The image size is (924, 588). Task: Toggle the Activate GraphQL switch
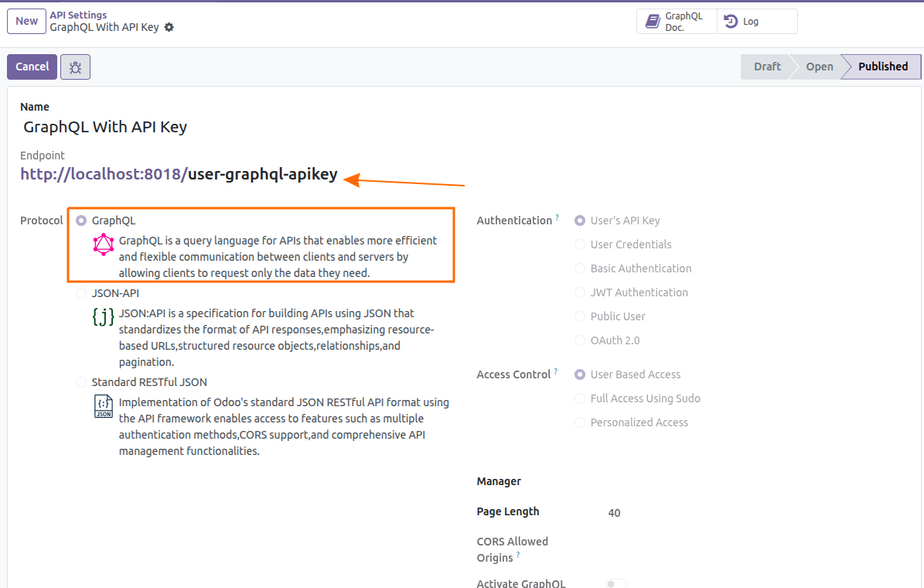click(x=615, y=583)
